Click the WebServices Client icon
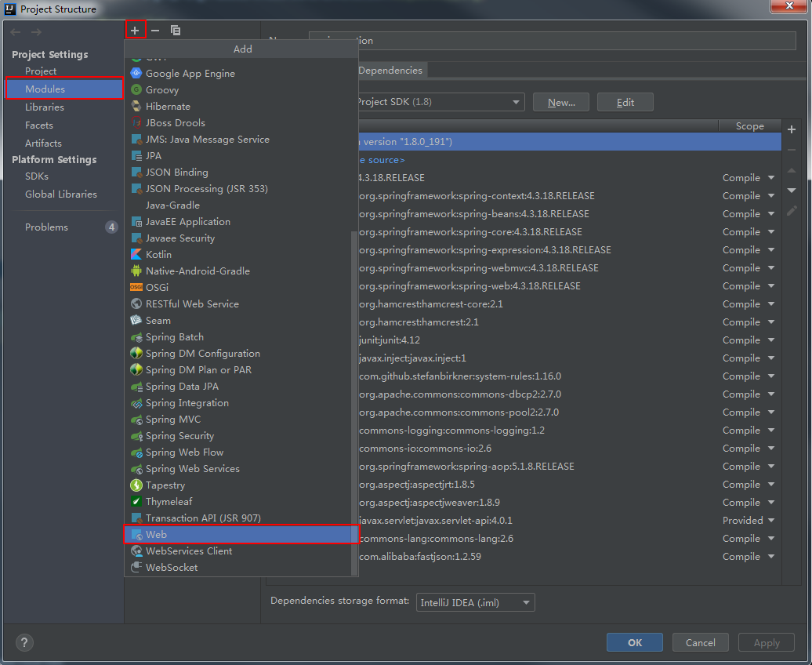This screenshot has width=812, height=665. point(136,551)
